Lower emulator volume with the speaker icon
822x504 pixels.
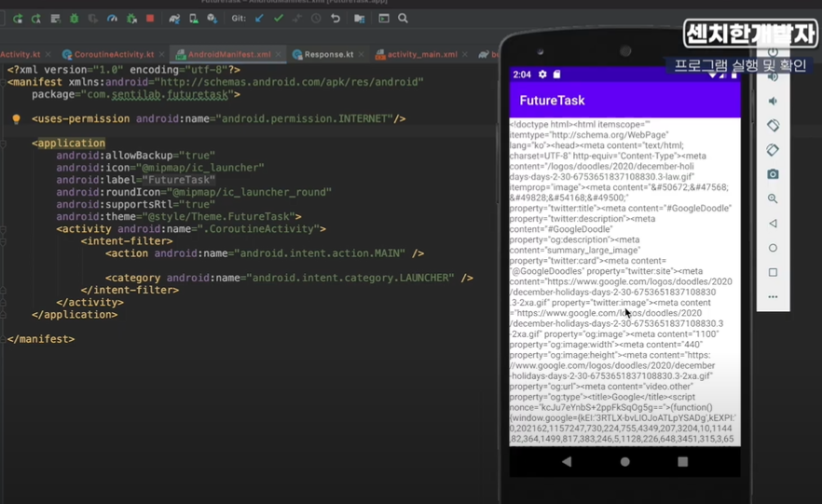pyautogui.click(x=773, y=102)
